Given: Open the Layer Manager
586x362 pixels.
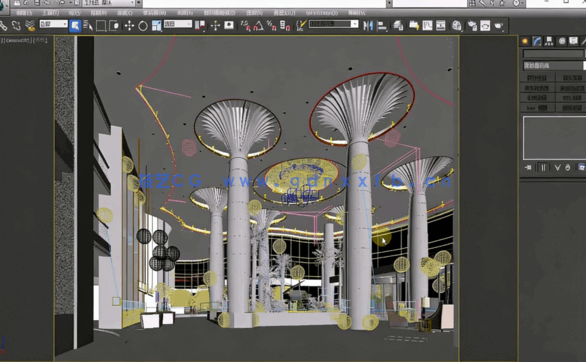Looking at the screenshot, I should pyautogui.click(x=398, y=25).
